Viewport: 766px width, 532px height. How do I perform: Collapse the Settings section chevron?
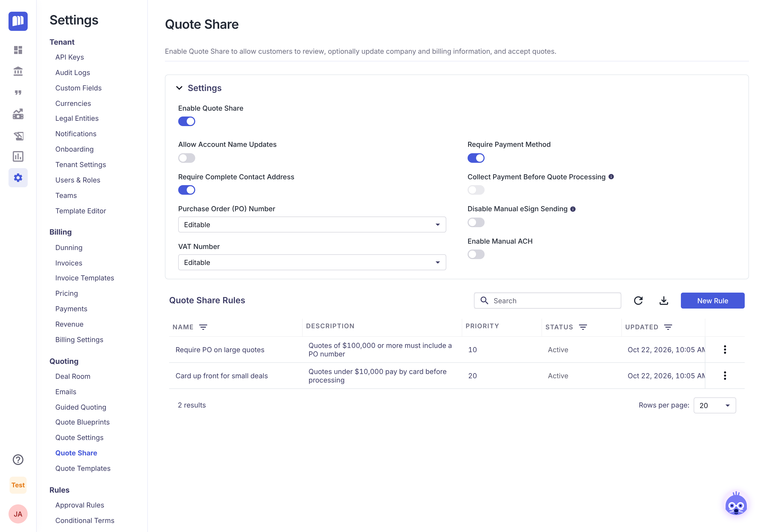[x=179, y=88]
